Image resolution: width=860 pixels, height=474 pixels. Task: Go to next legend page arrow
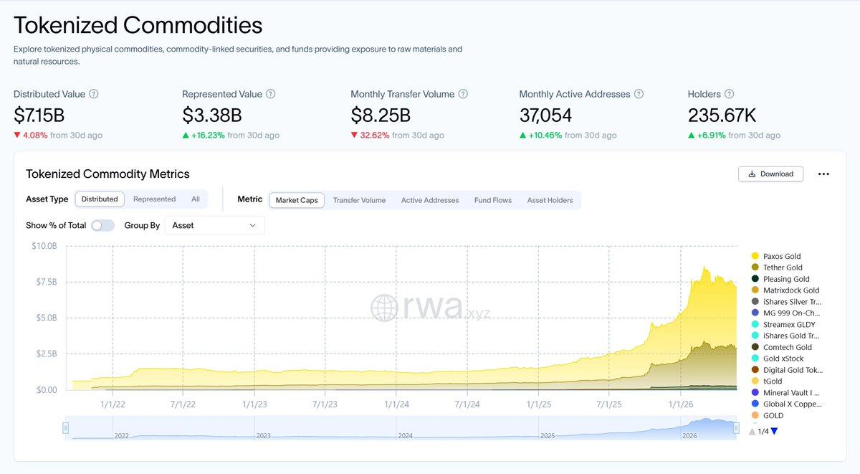point(774,432)
